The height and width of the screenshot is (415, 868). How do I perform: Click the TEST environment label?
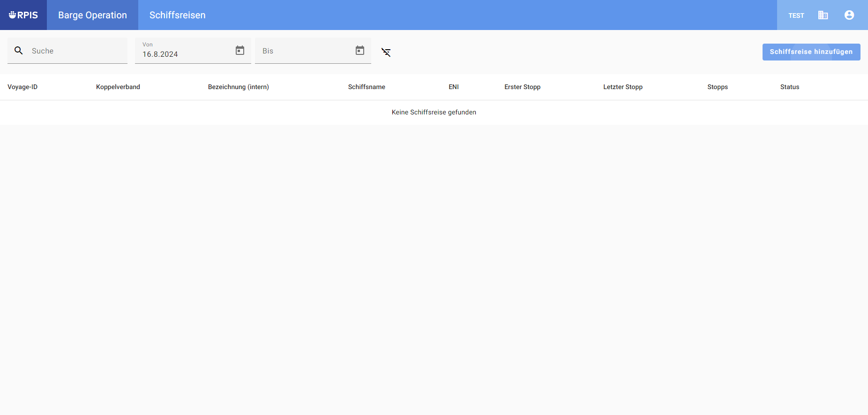click(796, 15)
